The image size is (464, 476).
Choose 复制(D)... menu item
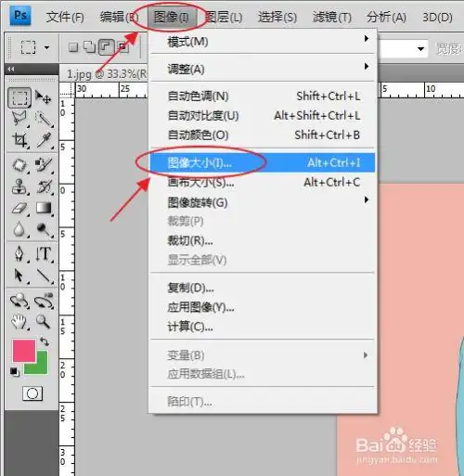[x=263, y=288]
